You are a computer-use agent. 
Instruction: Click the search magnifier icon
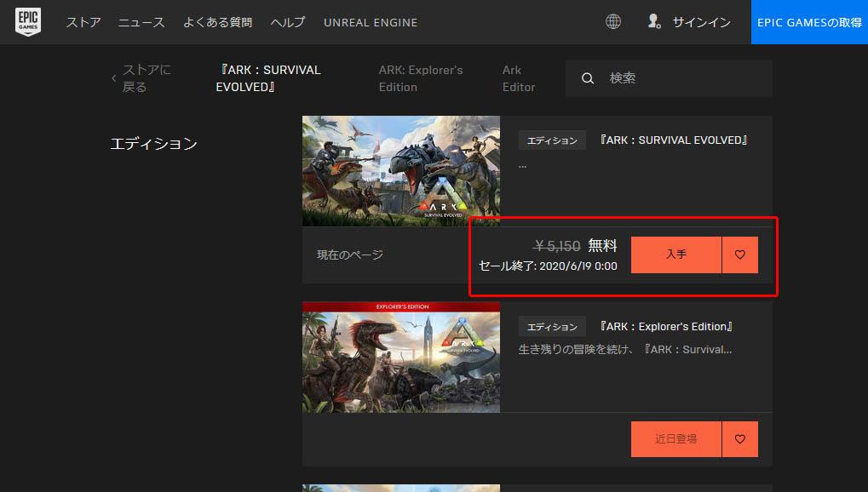pos(588,78)
